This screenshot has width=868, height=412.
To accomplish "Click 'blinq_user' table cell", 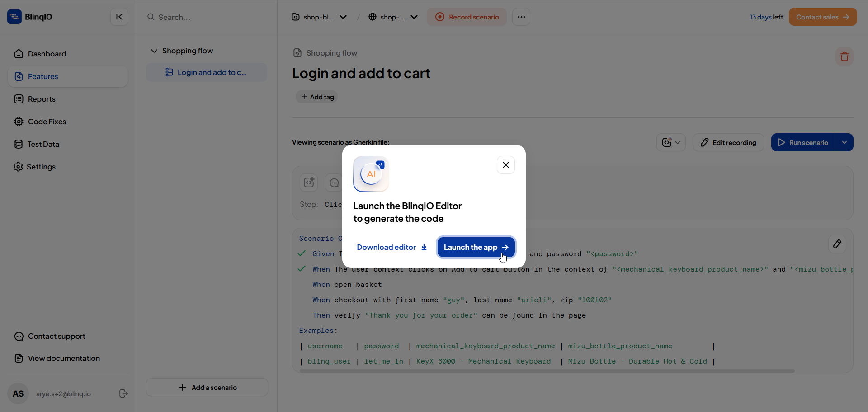I will [329, 361].
